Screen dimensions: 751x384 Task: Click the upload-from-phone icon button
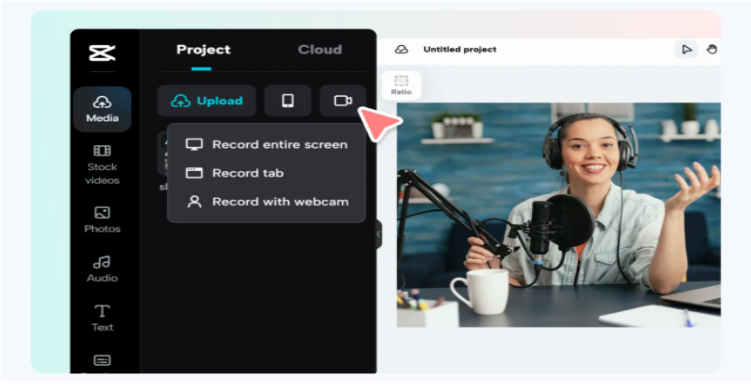[x=288, y=101]
